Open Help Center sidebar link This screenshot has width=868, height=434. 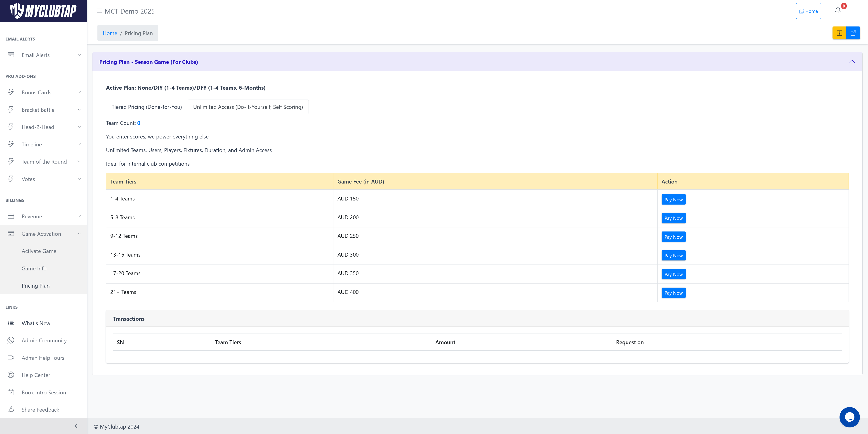point(36,375)
